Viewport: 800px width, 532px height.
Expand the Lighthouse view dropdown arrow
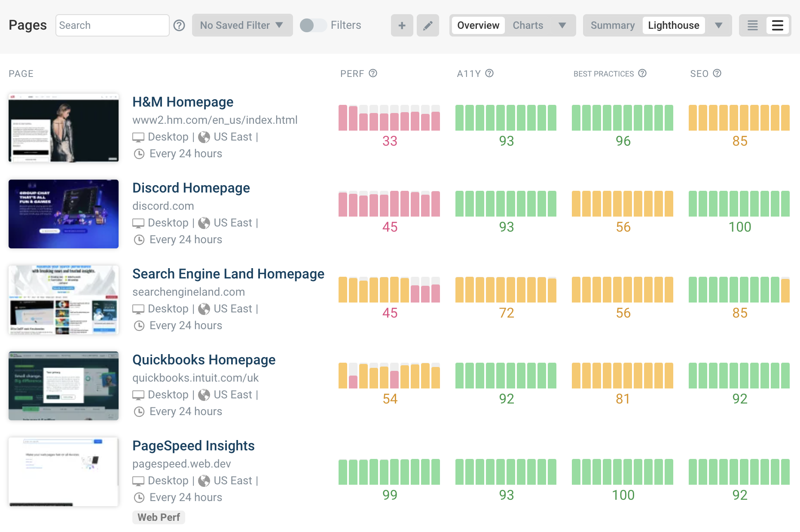718,25
